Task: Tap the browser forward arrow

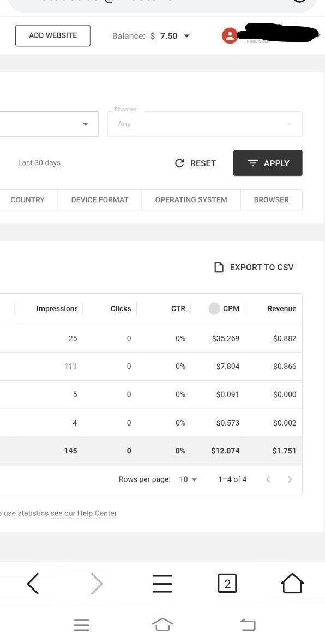Action: [x=97, y=584]
